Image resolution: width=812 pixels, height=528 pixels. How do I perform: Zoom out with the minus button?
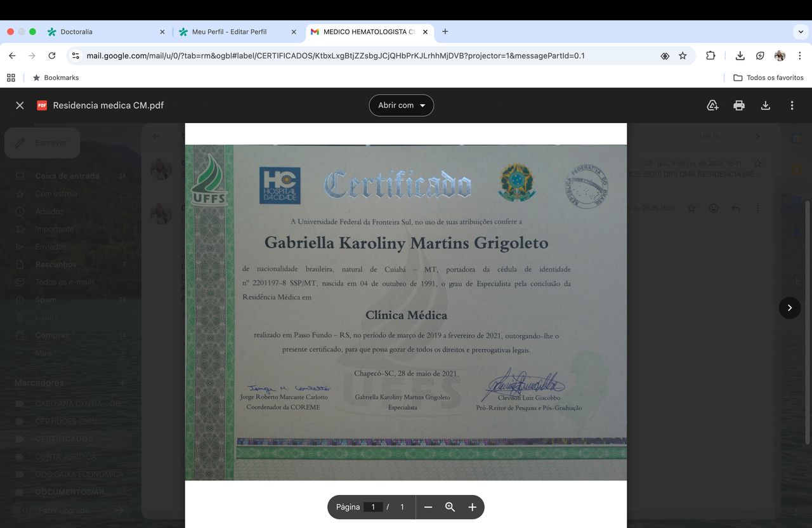[x=428, y=507]
